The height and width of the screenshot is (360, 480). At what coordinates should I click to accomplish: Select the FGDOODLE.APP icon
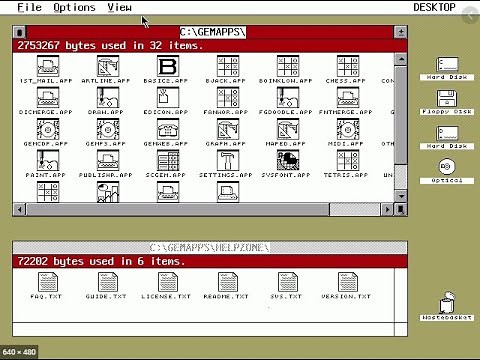(x=288, y=98)
